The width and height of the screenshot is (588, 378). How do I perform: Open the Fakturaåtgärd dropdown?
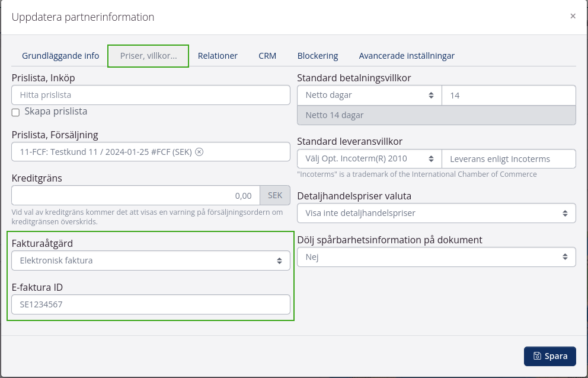[151, 261]
